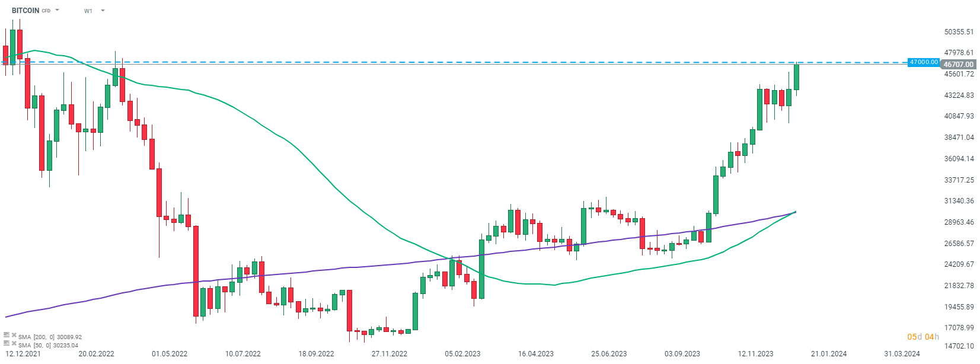Click the 28963.46 price axis label
The height and width of the screenshot is (364, 980).
click(959, 222)
